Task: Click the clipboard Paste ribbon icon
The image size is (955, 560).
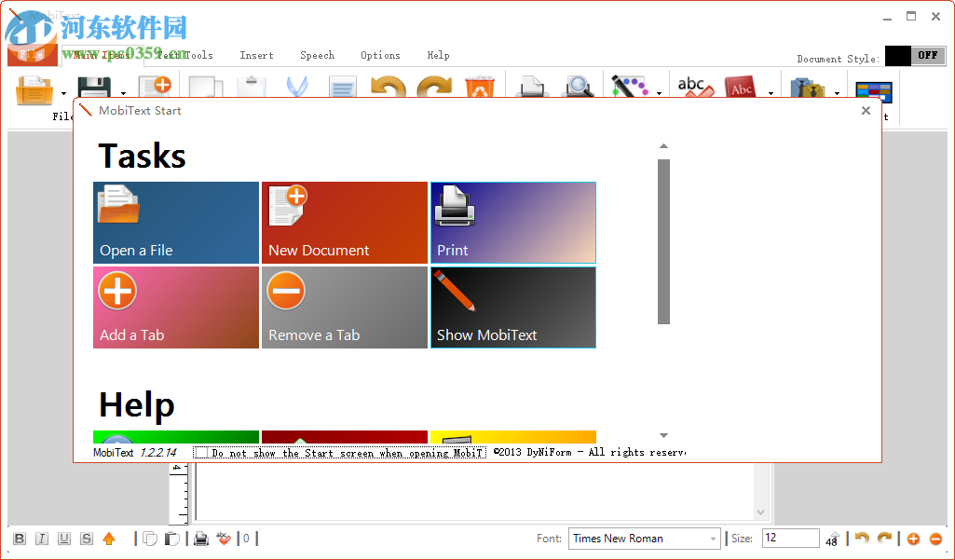Action: [252, 87]
